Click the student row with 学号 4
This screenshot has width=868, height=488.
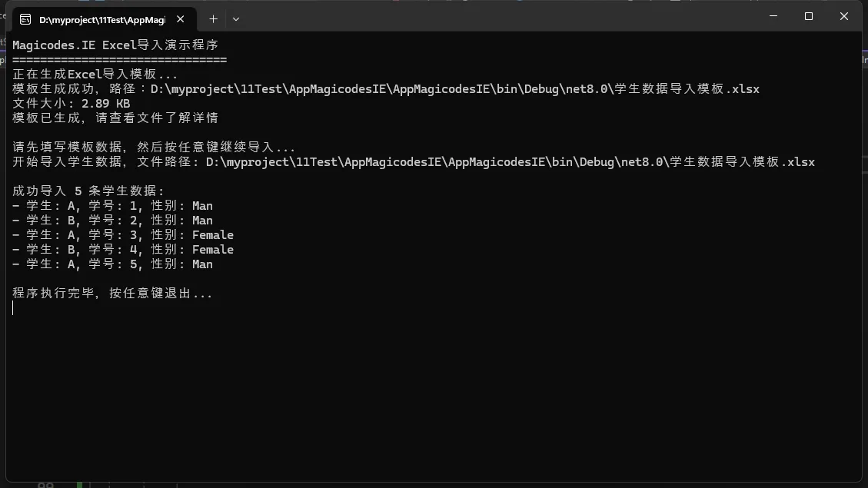[x=123, y=250]
